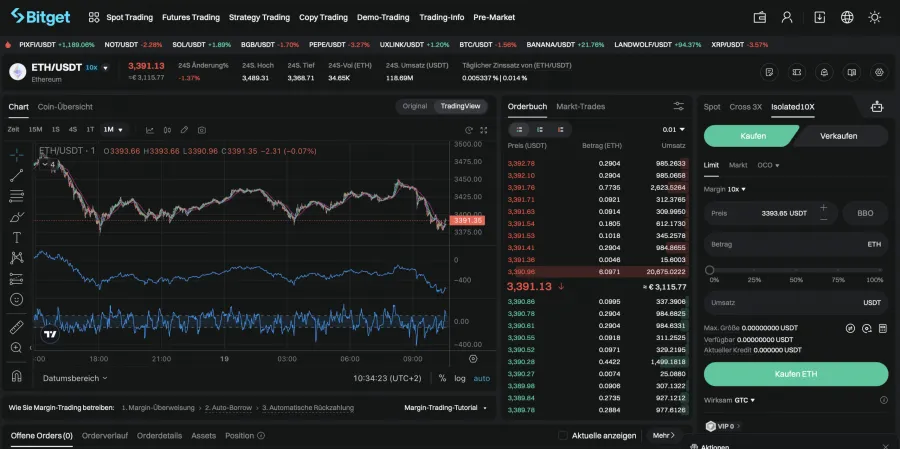The image size is (900, 449).
Task: Click the Kaufen ETH button
Action: (x=796, y=374)
